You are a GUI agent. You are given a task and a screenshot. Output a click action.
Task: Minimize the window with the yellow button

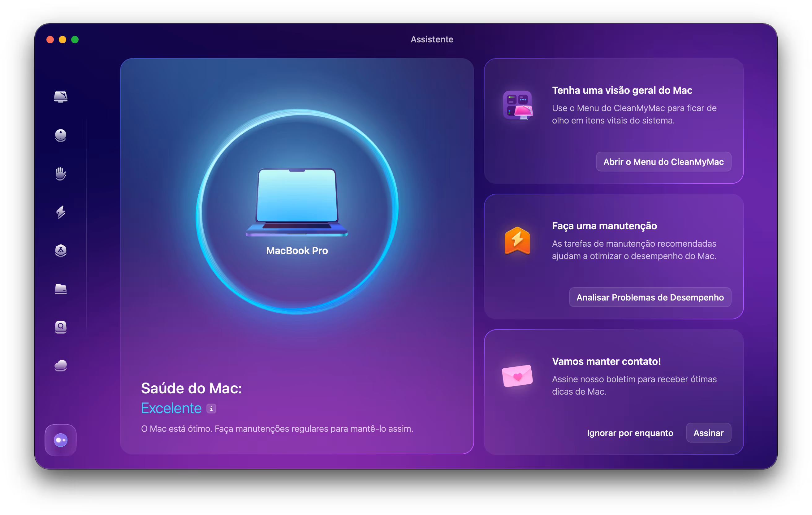pos(63,40)
